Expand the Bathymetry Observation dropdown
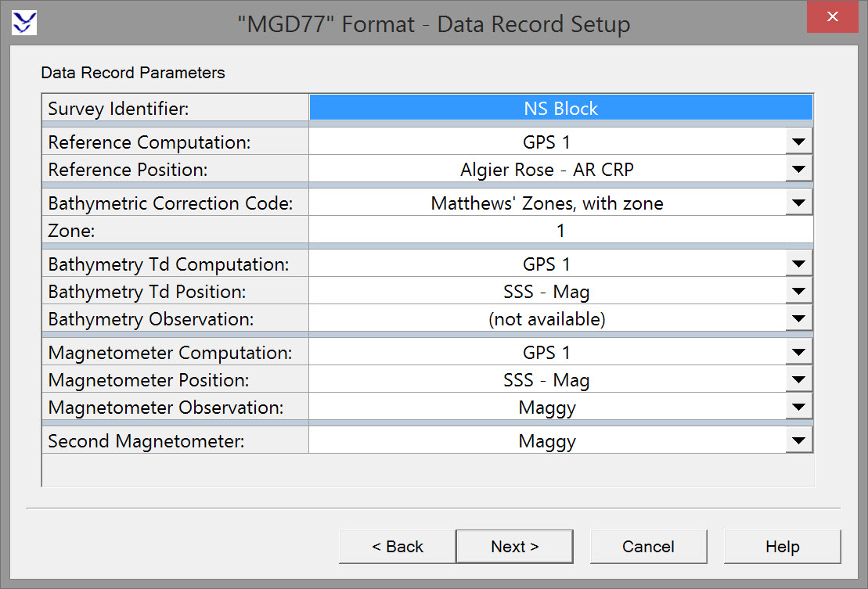This screenshot has height=589, width=868. (x=798, y=318)
